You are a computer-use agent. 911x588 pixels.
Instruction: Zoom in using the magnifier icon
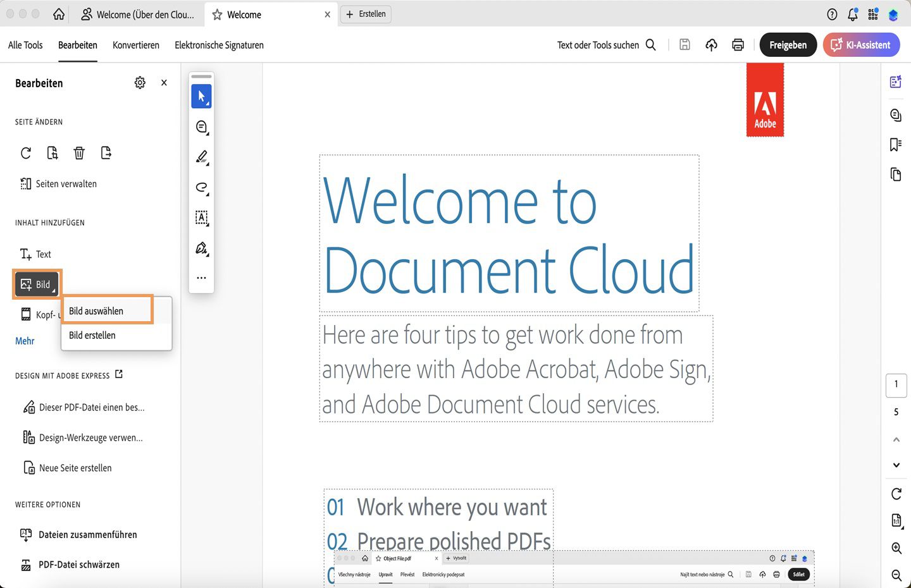coord(896,548)
